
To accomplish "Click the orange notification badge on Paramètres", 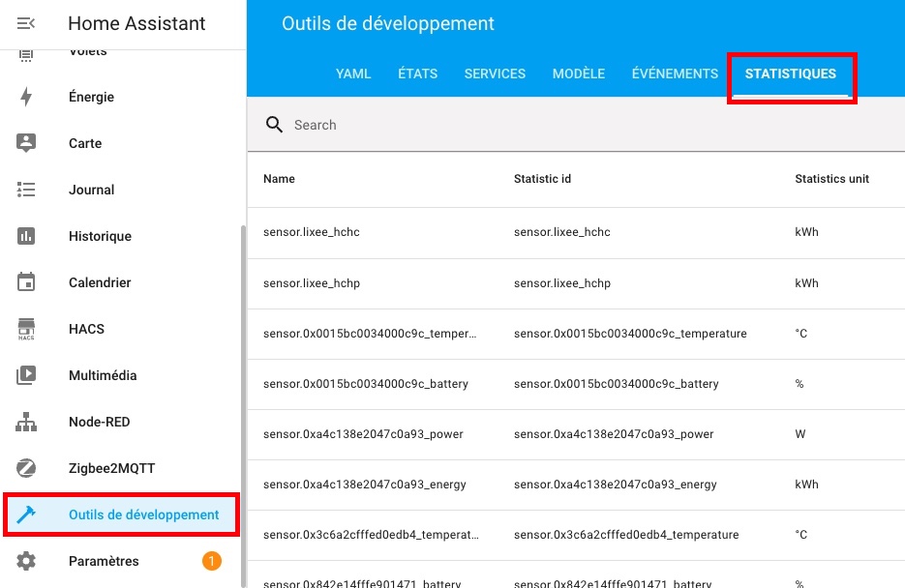I will [x=212, y=561].
